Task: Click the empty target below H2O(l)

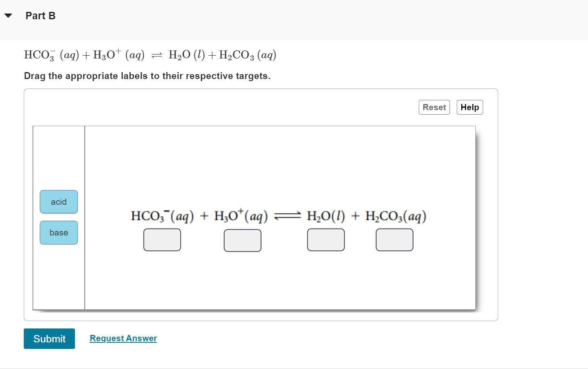Action: (326, 240)
